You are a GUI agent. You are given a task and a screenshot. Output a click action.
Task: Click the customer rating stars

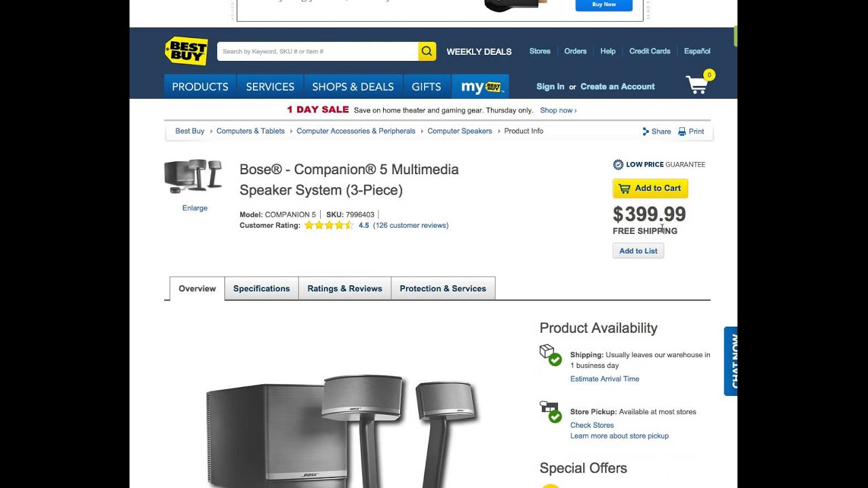(x=328, y=226)
